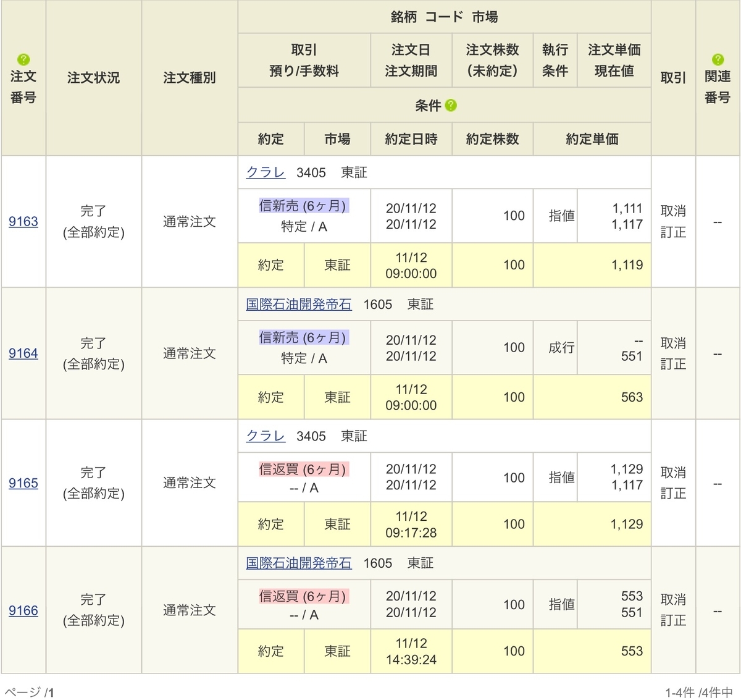Open 国際石油開発帝石 link in order 9166
Image resolution: width=741 pixels, height=700 pixels.
[x=299, y=563]
